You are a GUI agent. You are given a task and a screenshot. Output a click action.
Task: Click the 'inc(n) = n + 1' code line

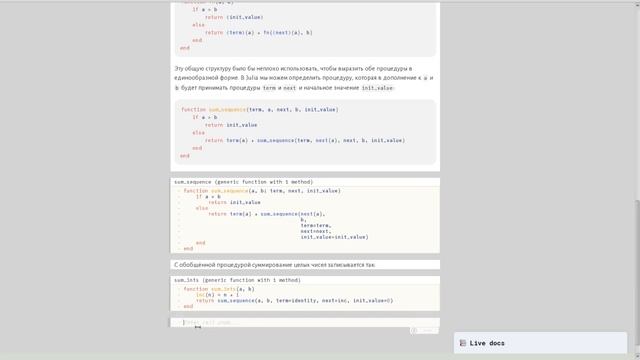tap(217, 295)
